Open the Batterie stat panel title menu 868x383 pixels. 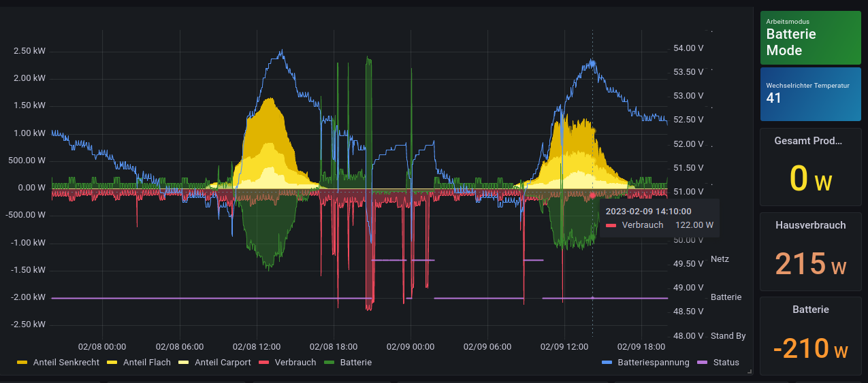click(x=810, y=310)
